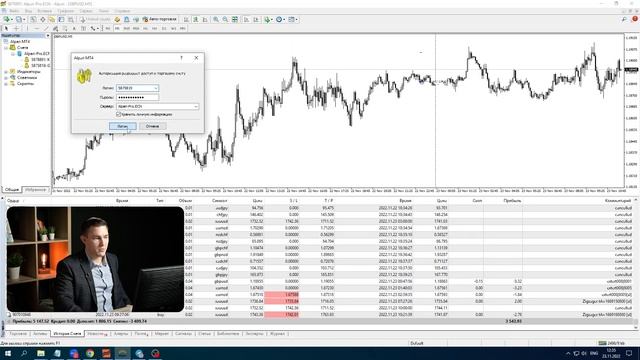Click the bell-shaped toolbar icon
Viewport: 640px width, 360px height.
(127, 19)
